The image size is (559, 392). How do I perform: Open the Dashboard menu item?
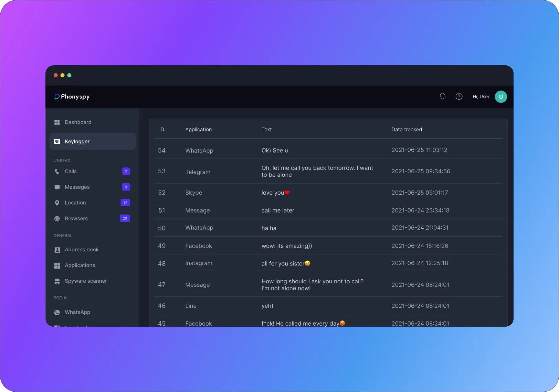click(78, 122)
